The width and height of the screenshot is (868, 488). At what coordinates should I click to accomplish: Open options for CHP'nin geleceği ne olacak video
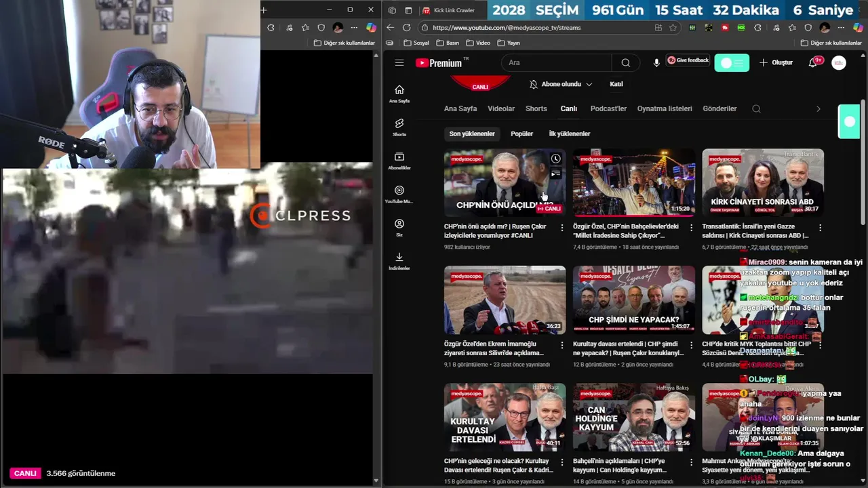561,462
